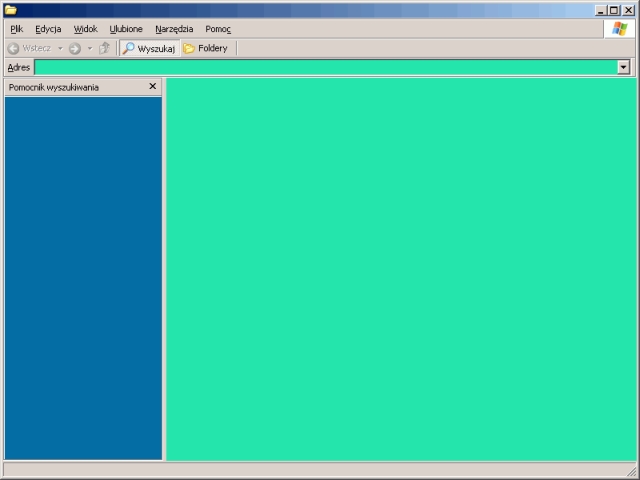640x480 pixels.
Task: Open the Widok menu
Action: click(x=85, y=29)
